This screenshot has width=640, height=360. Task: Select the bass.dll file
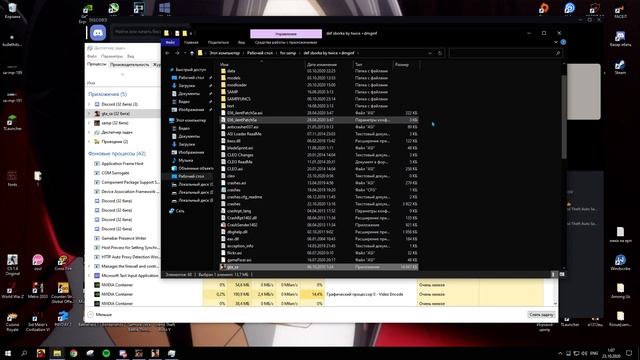(x=233, y=141)
